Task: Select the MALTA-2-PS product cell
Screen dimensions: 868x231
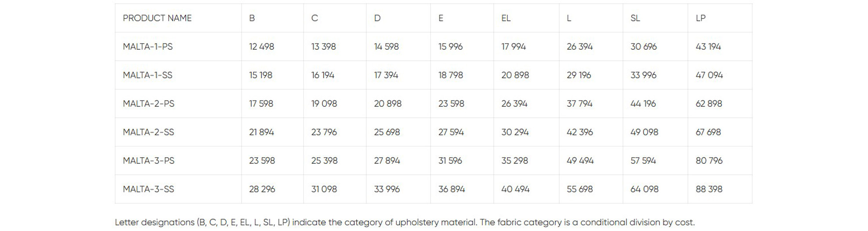Action: pos(148,104)
